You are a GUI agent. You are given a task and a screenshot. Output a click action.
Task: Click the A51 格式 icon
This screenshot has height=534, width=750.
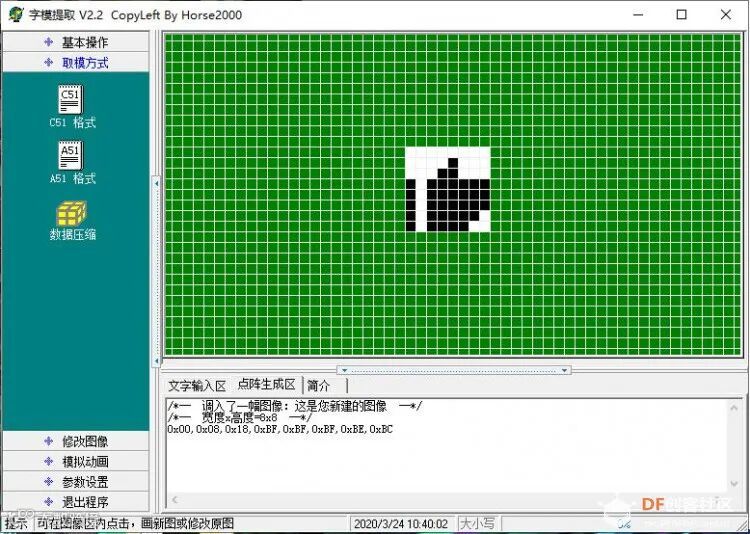[x=71, y=156]
